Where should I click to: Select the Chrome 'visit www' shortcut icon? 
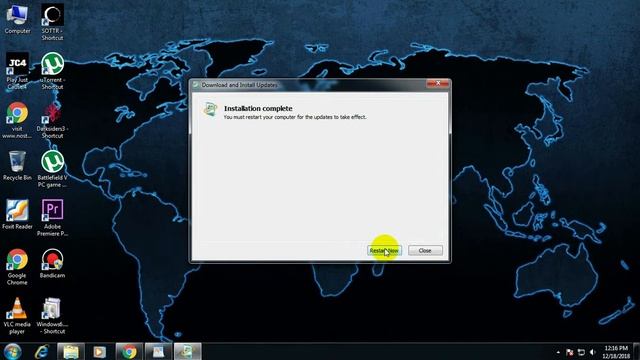point(17,120)
